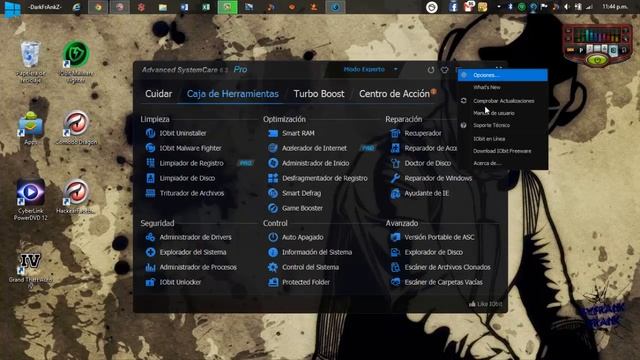Viewport: 640px width, 360px height.
Task: Click the taskbar clock
Action: [x=615, y=7]
